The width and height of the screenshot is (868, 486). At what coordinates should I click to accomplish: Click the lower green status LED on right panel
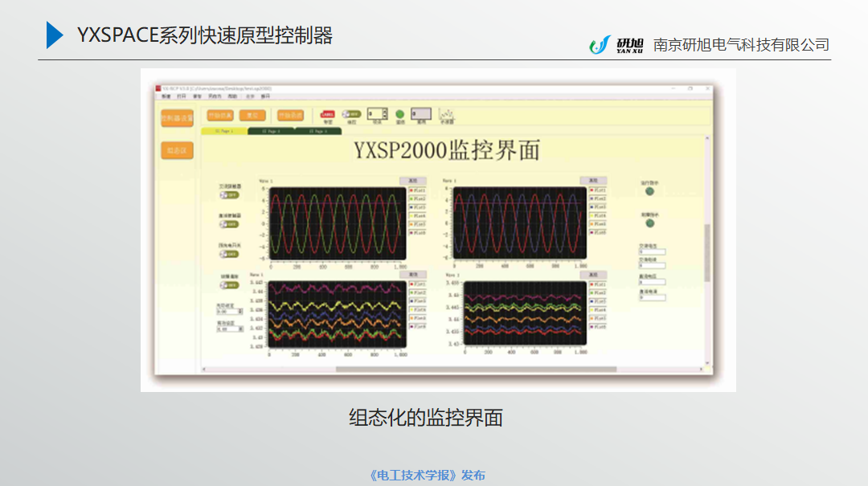pos(650,223)
